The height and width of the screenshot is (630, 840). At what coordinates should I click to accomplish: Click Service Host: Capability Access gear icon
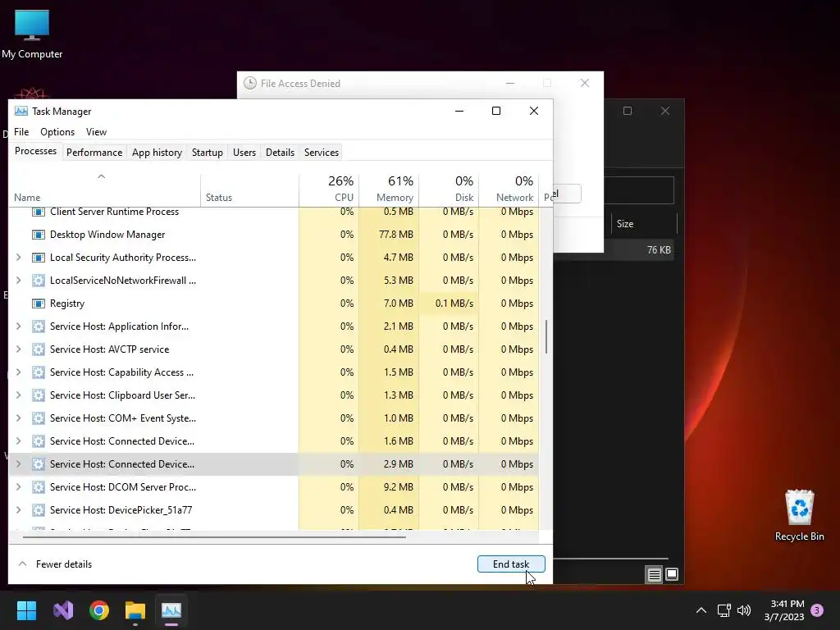click(x=38, y=372)
